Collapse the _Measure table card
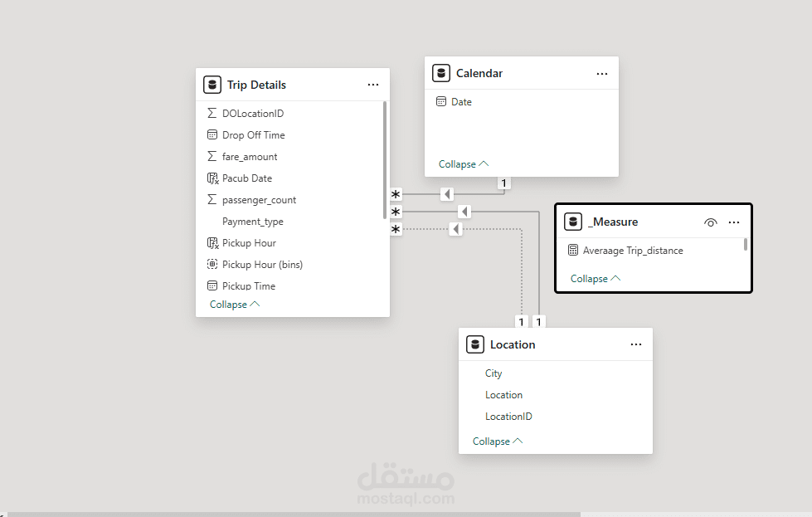This screenshot has height=517, width=812. [x=596, y=279]
